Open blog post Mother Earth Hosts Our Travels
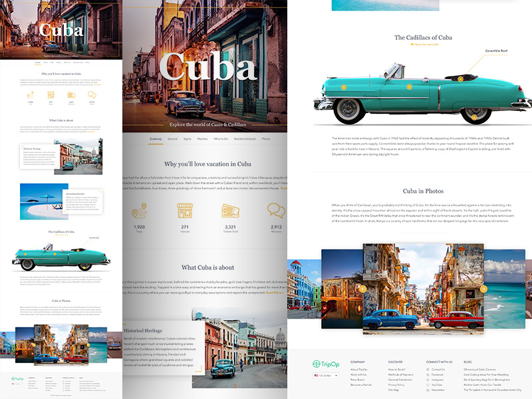This screenshot has height=399, width=532. (482, 385)
